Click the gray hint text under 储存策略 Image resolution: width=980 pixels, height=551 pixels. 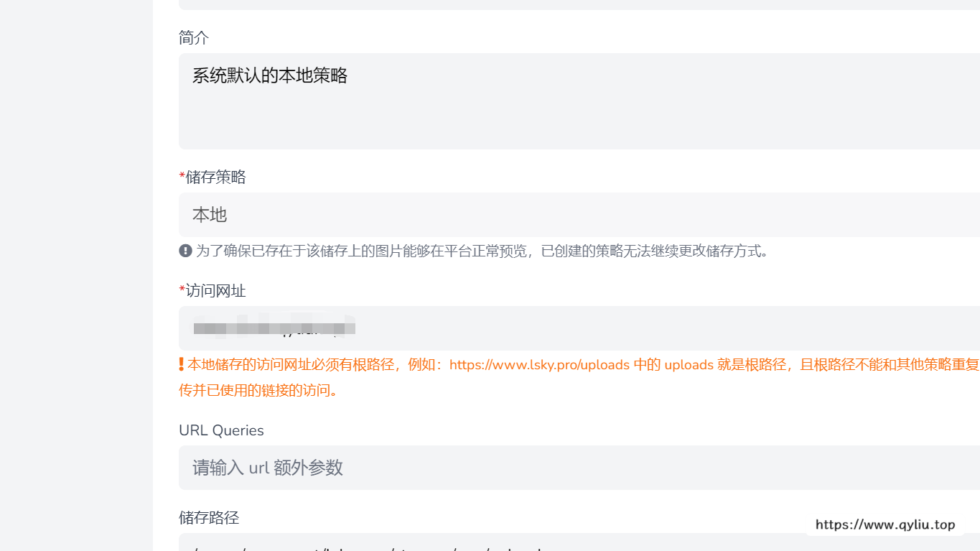[482, 251]
